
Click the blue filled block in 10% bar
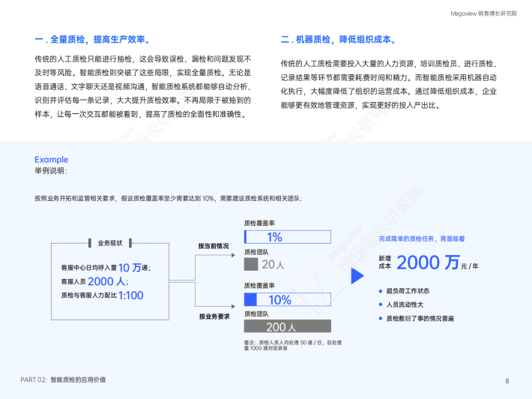point(250,299)
